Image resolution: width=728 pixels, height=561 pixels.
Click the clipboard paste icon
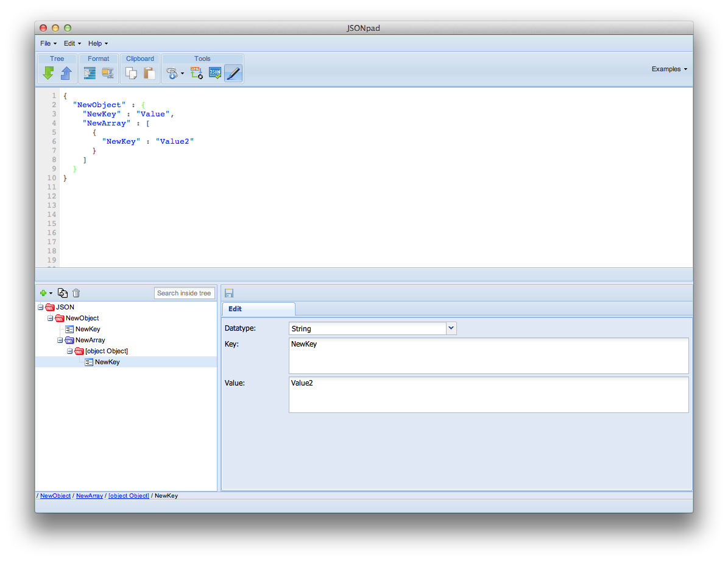[149, 73]
